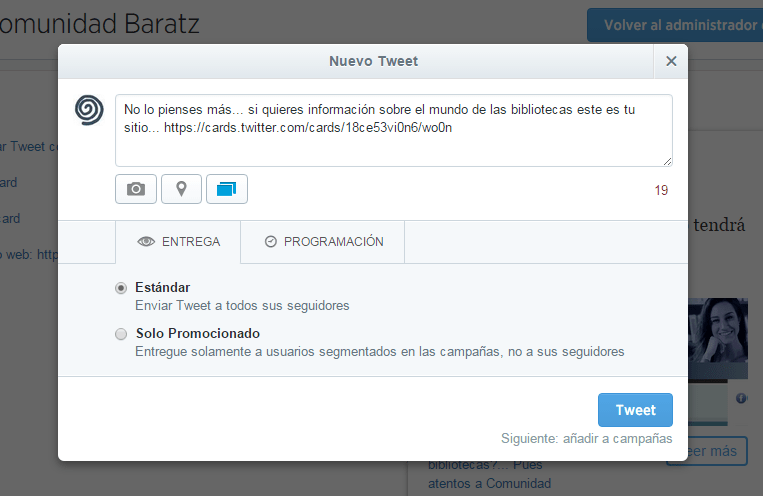763x496 pixels.
Task: Click inside the tweet text area
Action: pos(394,130)
